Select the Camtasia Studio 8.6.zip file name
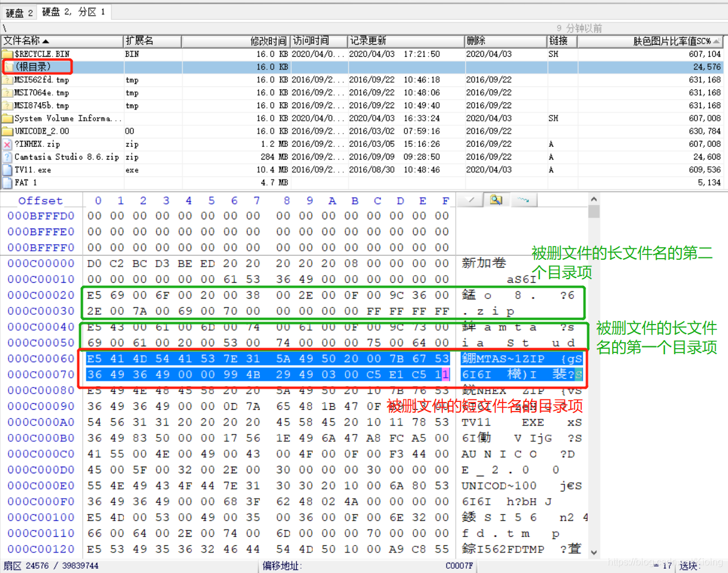 tap(66, 157)
